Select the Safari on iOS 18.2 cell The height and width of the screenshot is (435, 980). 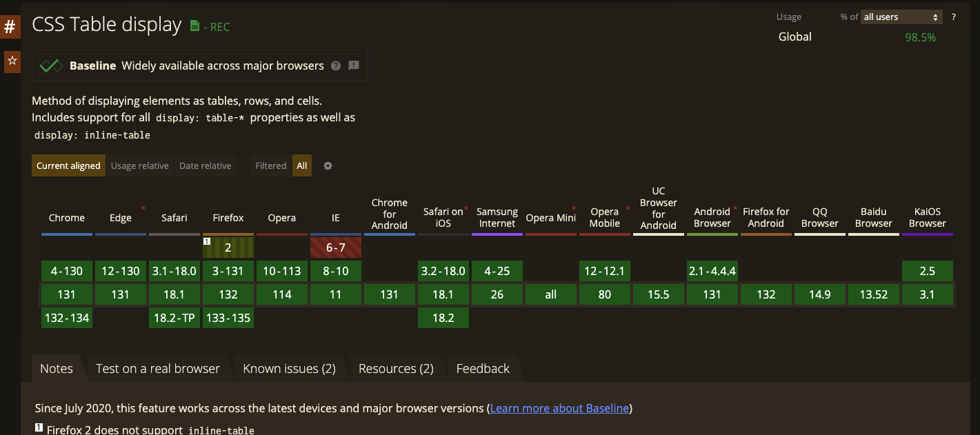click(x=443, y=318)
